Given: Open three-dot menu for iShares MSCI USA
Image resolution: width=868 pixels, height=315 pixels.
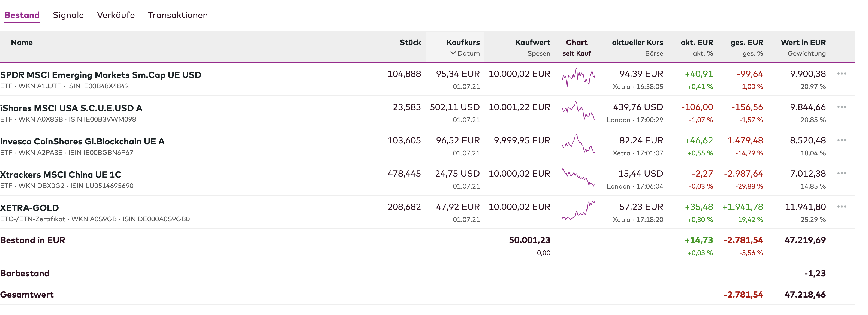Looking at the screenshot, I should [x=841, y=107].
